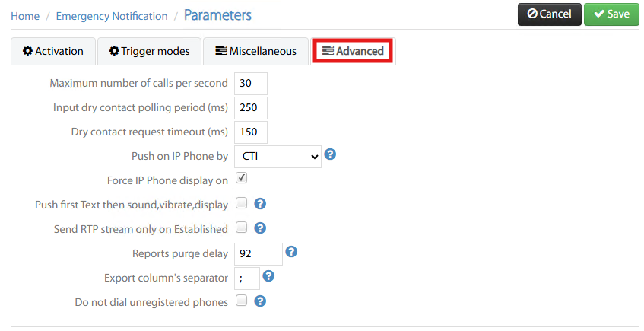The height and width of the screenshot is (331, 644).
Task: Open the Push on IP Phone by dropdown
Action: 278,156
